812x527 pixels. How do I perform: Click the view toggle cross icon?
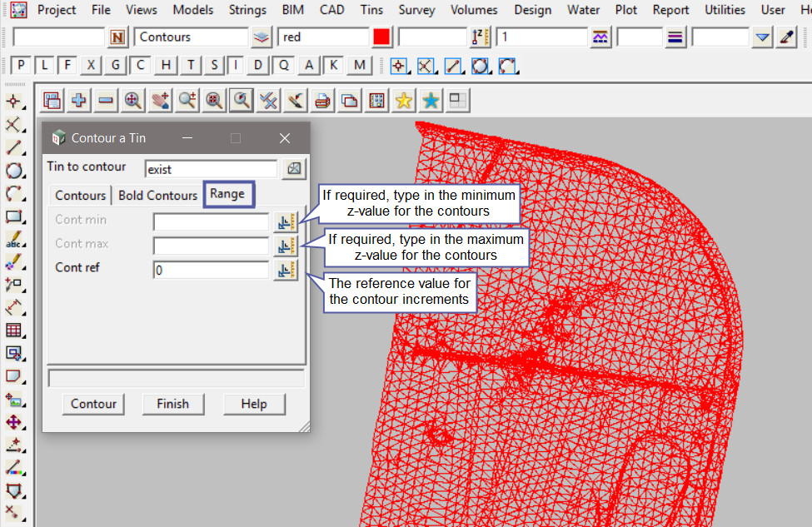268,101
